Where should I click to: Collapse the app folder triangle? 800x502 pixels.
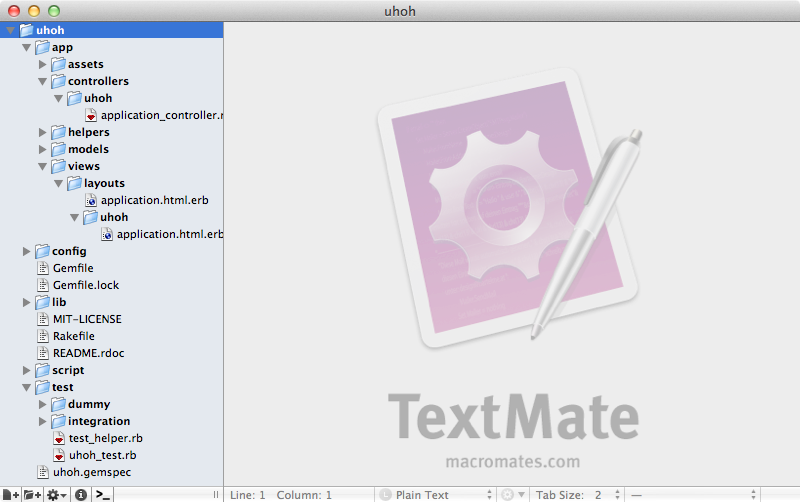pos(27,47)
